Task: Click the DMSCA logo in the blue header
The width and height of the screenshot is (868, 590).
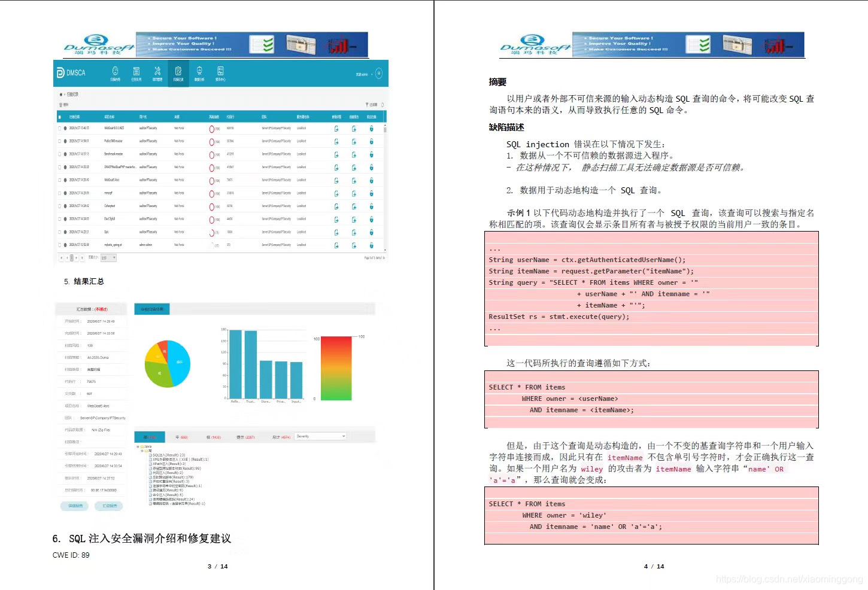Action: [x=71, y=73]
